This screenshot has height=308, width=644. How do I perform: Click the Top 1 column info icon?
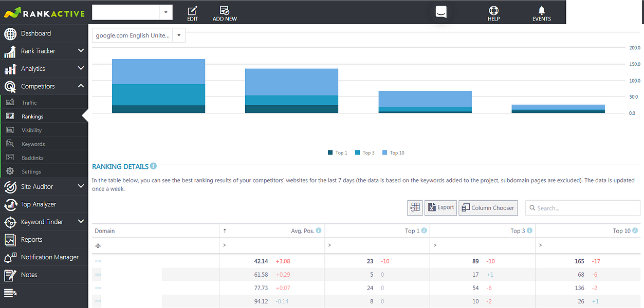tap(425, 230)
